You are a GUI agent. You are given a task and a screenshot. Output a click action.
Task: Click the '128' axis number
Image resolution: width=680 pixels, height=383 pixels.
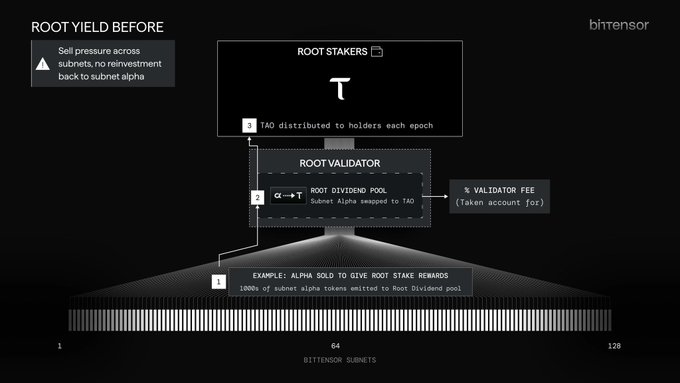click(614, 346)
